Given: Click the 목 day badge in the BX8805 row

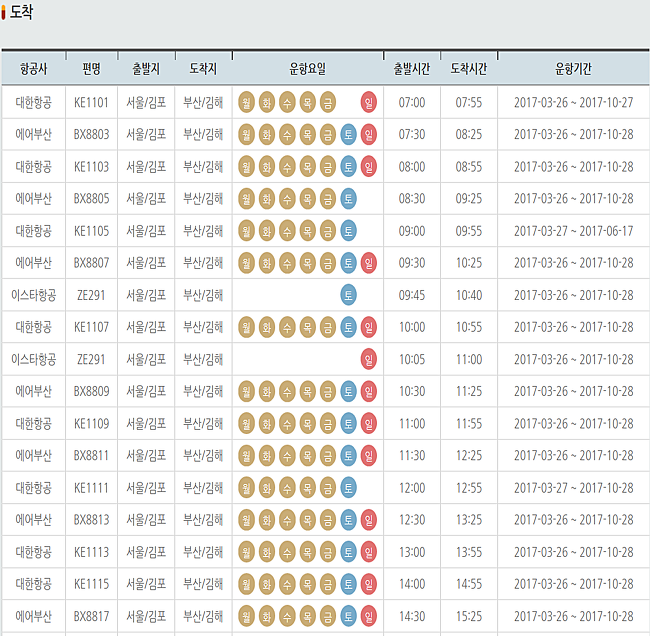Looking at the screenshot, I should coord(308,199).
